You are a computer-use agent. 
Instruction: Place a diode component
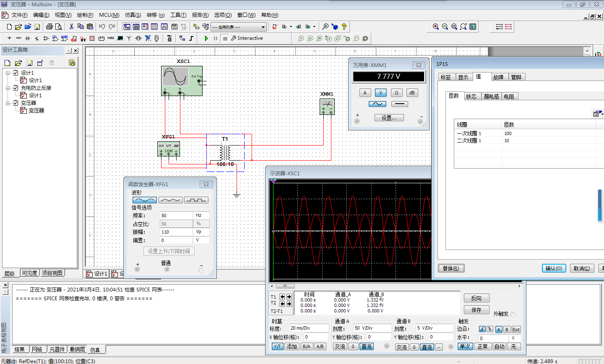(27, 38)
